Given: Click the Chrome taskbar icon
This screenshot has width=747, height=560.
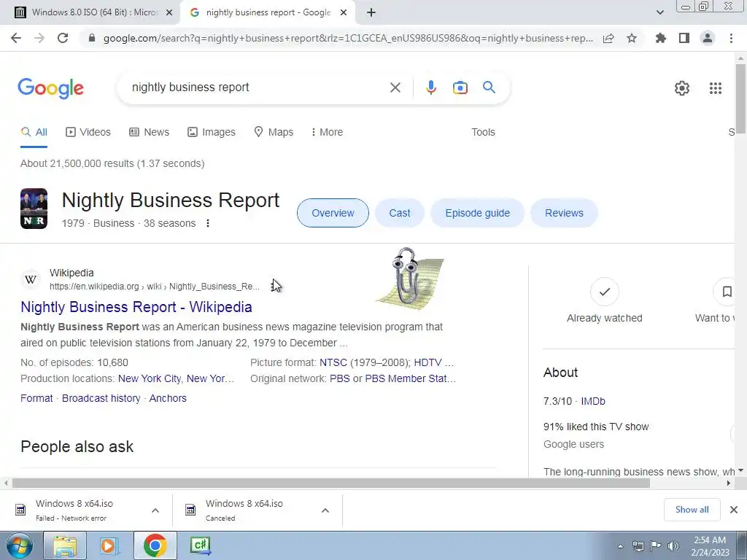Looking at the screenshot, I should 155,545.
